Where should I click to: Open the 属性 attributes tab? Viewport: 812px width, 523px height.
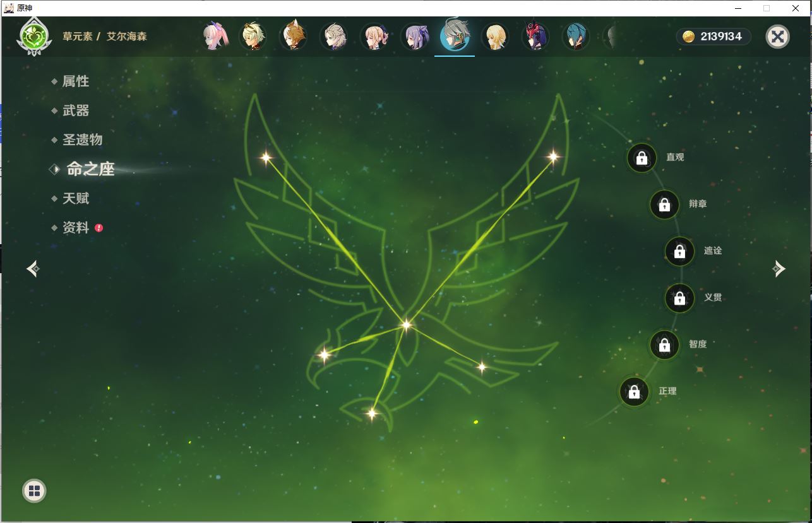(75, 81)
